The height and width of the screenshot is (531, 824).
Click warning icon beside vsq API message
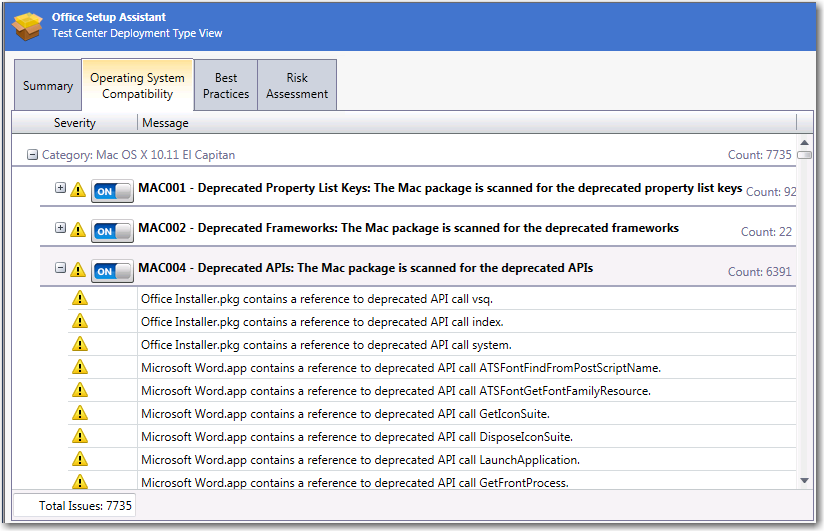click(x=80, y=298)
